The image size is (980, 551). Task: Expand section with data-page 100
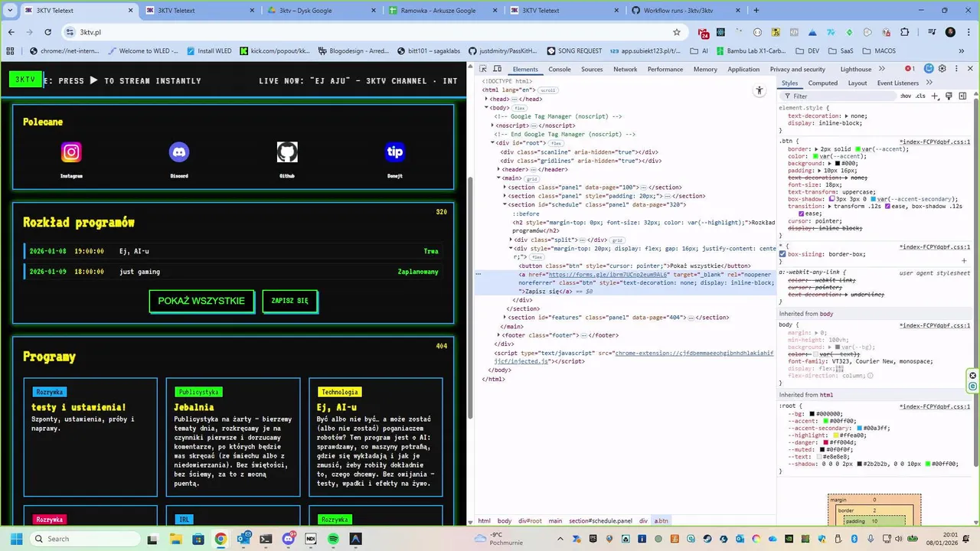(505, 187)
